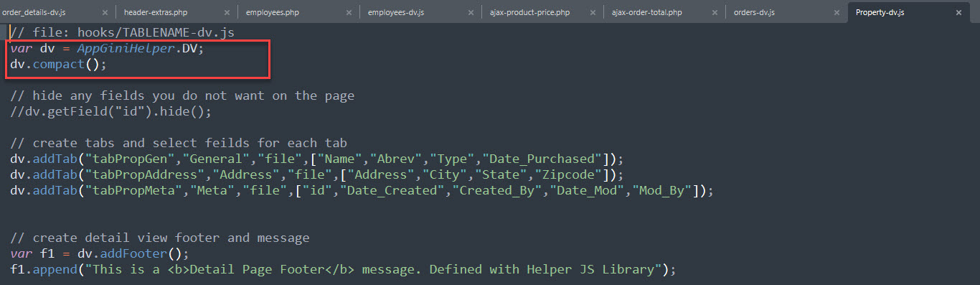Open the header-extras.php tab
Viewport: 980px width, 285px height.
[156, 13]
